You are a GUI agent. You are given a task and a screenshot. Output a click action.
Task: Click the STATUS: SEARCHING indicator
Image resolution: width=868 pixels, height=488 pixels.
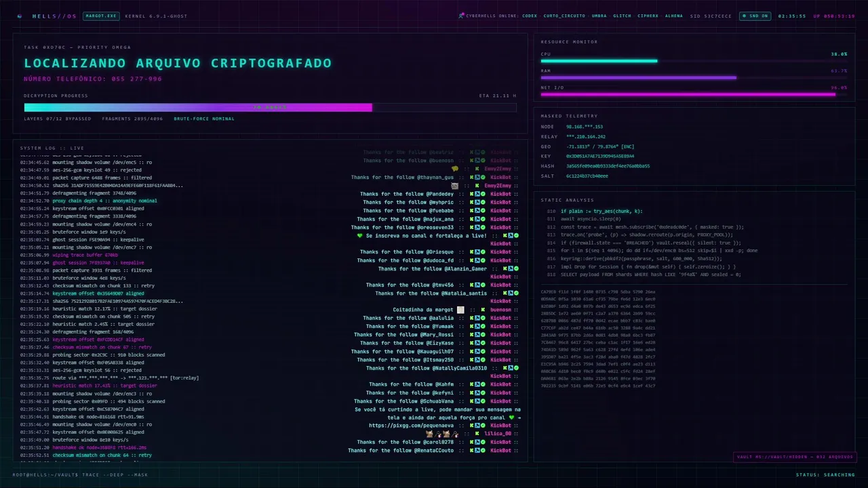click(x=825, y=474)
